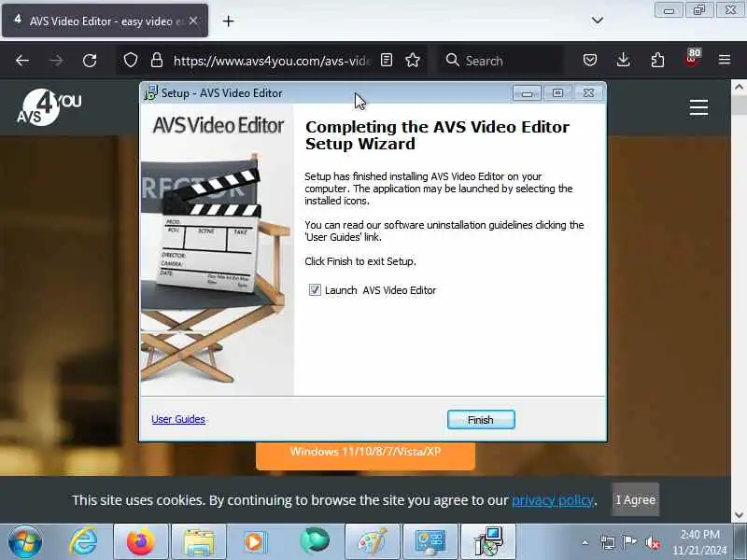The image size is (747, 560).
Task: Click orange Windows 11/10/8/7/Vista/XP download button
Action: pos(365,455)
